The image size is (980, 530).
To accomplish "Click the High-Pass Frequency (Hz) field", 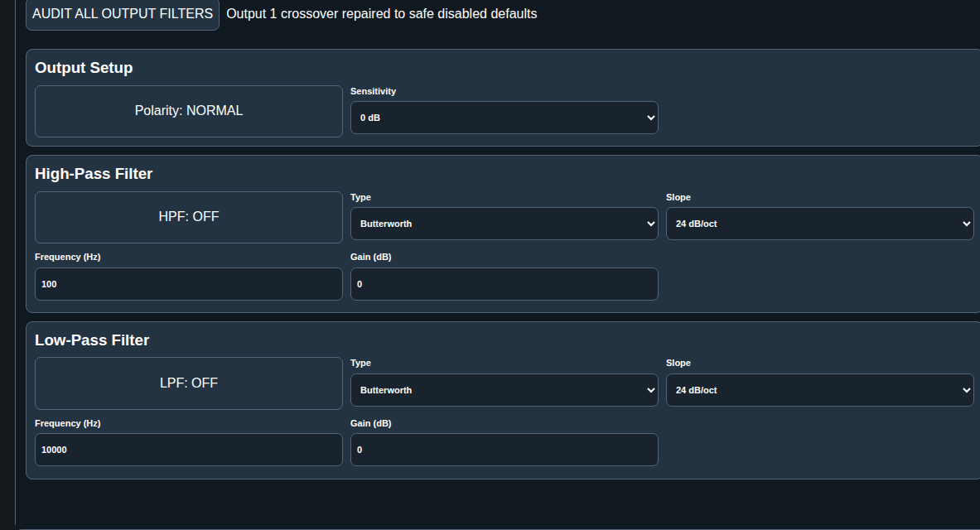I will (x=189, y=284).
